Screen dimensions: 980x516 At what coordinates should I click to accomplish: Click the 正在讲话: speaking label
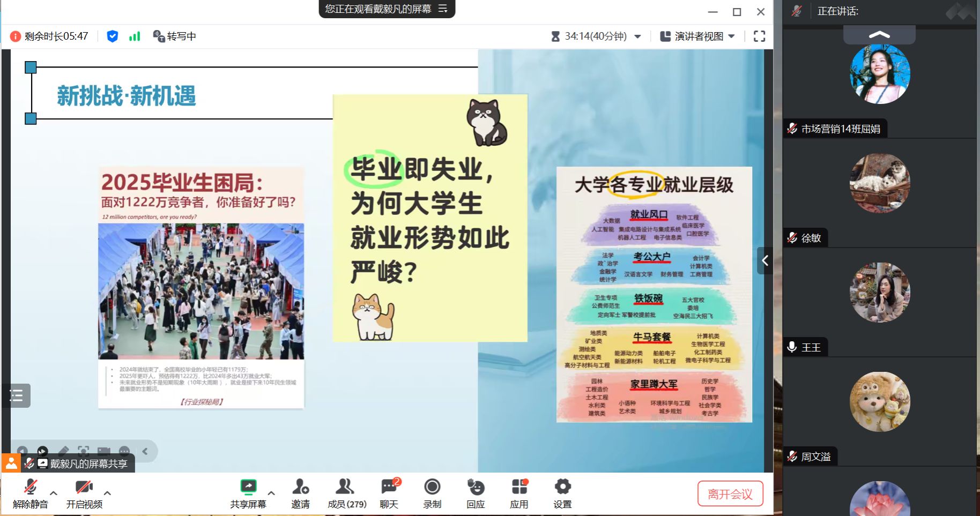[838, 11]
